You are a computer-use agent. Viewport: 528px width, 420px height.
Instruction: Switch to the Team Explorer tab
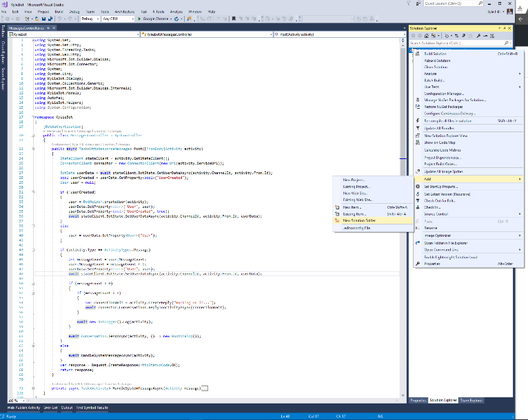point(473,400)
